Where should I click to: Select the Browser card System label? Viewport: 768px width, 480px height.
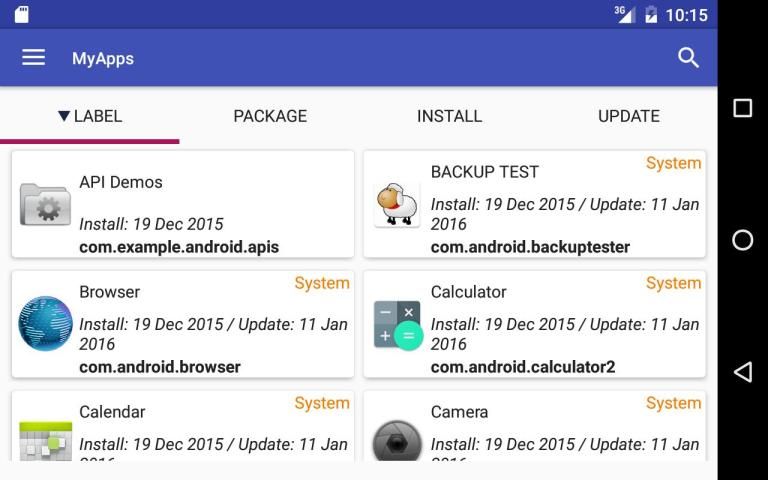[322, 283]
